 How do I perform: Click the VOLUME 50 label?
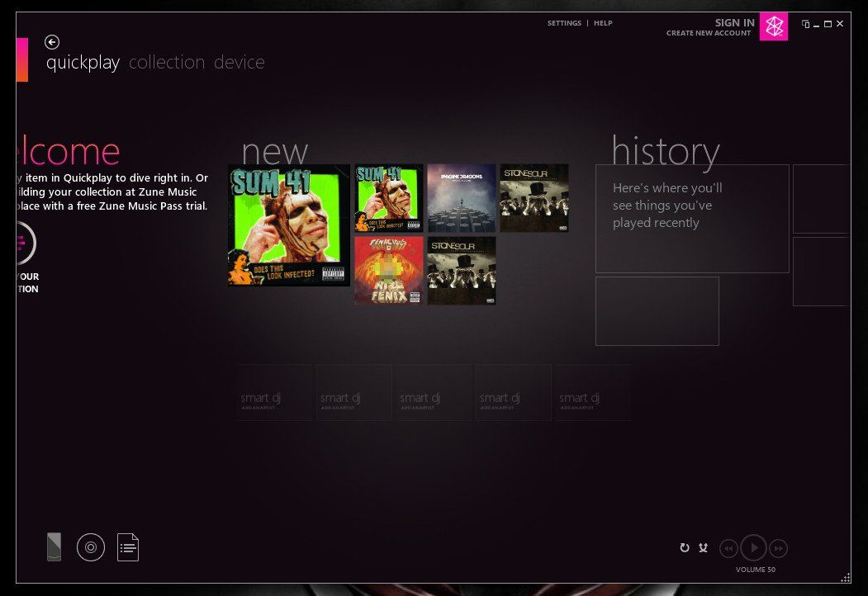coord(756,570)
